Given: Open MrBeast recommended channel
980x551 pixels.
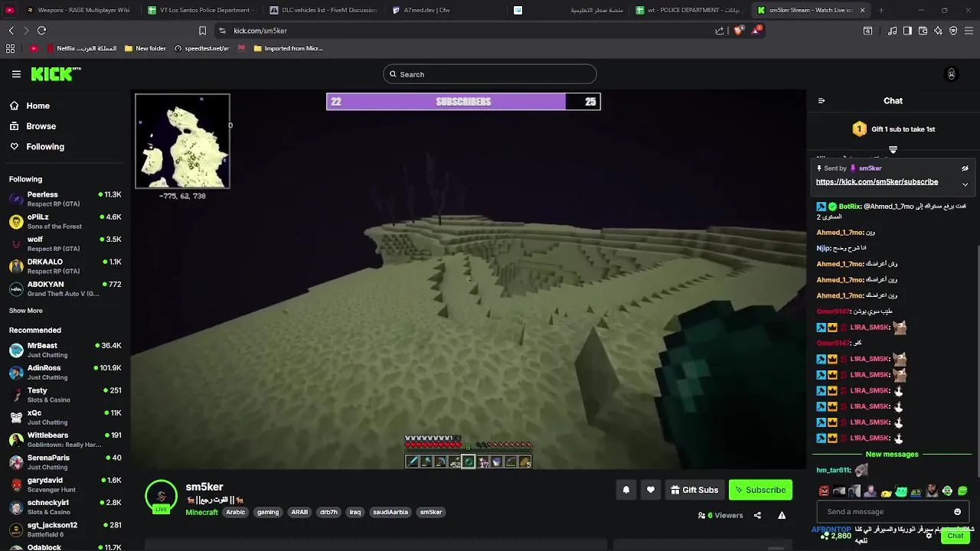Looking at the screenshot, I should (65, 350).
